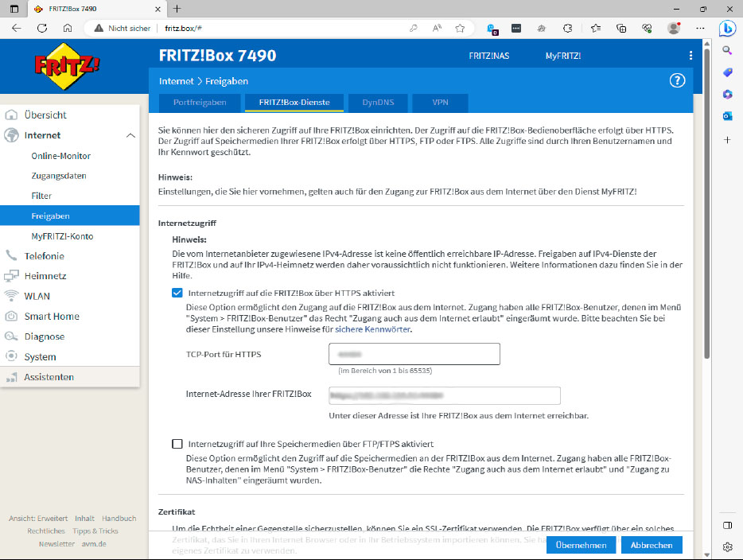
Task: Click the Heimnetz network icon
Action: click(x=11, y=276)
